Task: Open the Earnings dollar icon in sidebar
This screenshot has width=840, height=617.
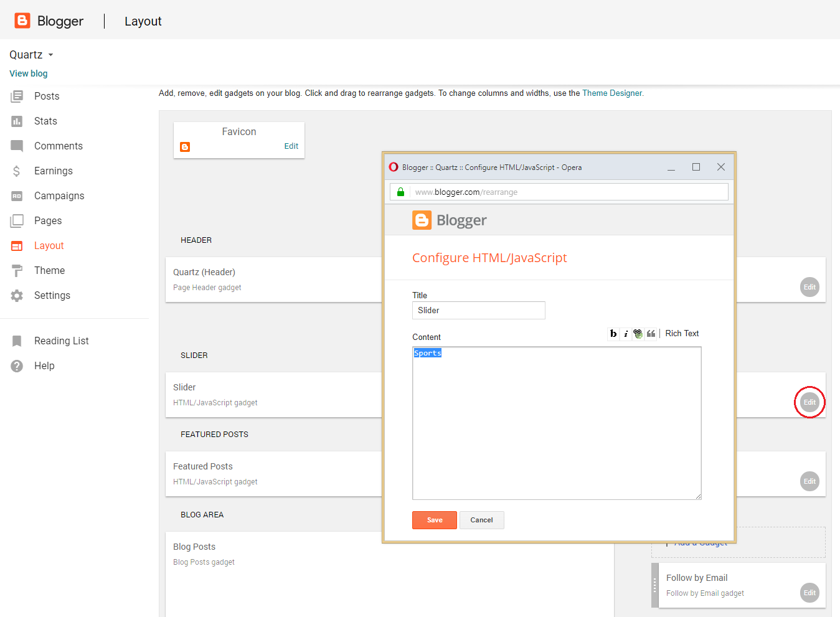Action: [17, 171]
